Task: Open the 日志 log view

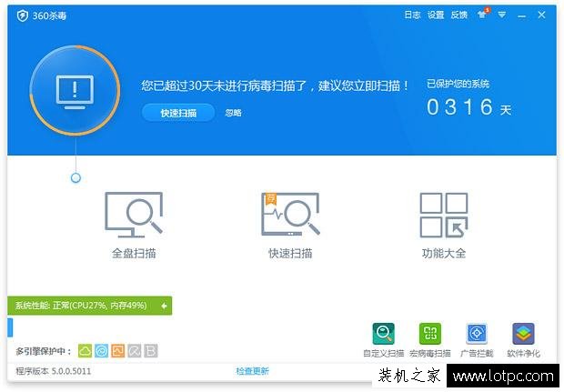Action: (x=412, y=15)
